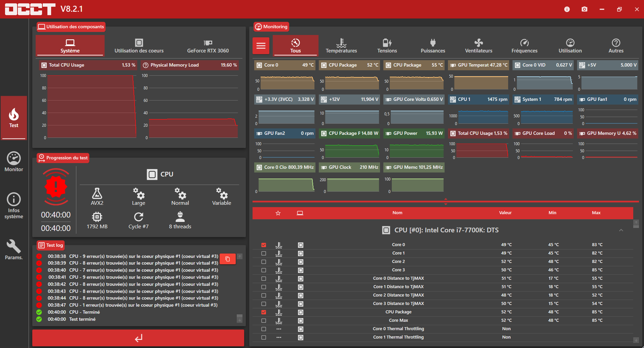The height and width of the screenshot is (348, 644).
Task: Click the Large data set icon
Action: (x=139, y=193)
